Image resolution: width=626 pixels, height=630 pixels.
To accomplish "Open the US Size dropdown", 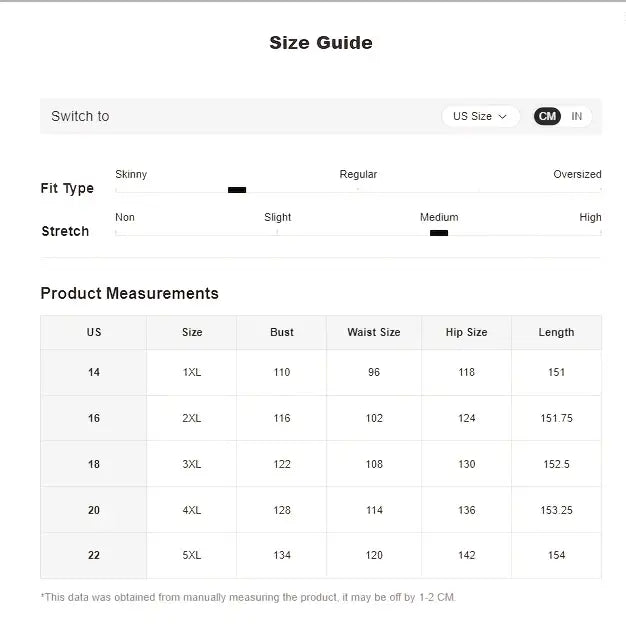I will coord(480,116).
